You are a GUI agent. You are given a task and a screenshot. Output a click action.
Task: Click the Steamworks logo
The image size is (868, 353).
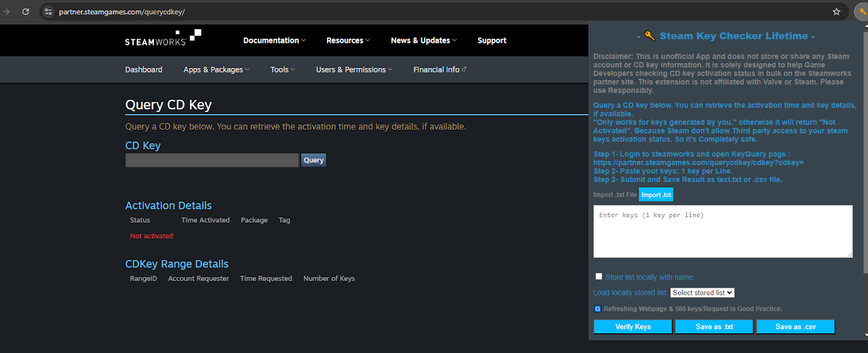point(163,38)
